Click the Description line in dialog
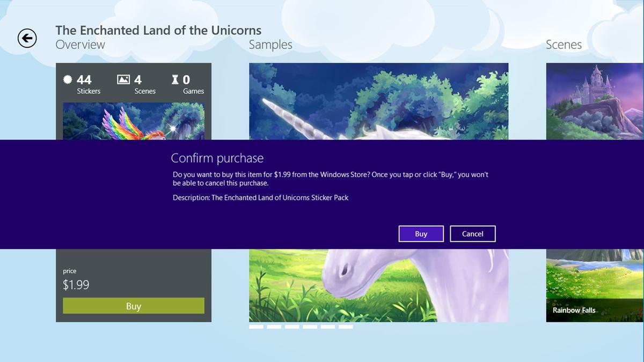The height and width of the screenshot is (362, 644). [x=261, y=198]
